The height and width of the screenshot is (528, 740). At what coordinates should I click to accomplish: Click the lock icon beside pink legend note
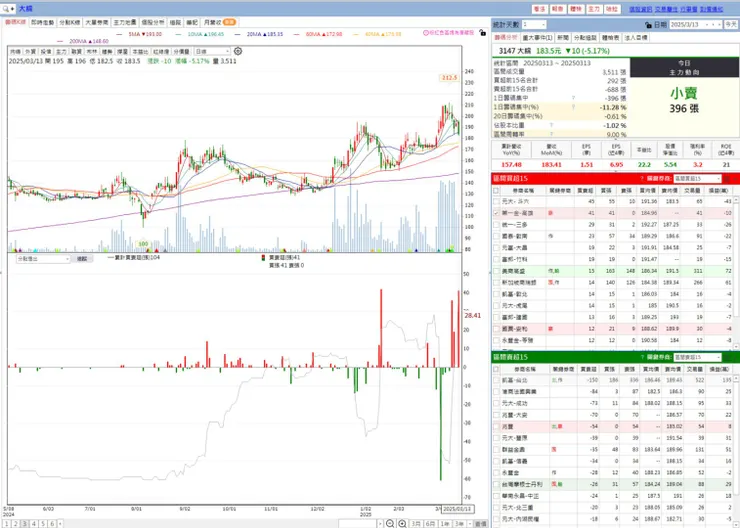pyautogui.click(x=482, y=33)
